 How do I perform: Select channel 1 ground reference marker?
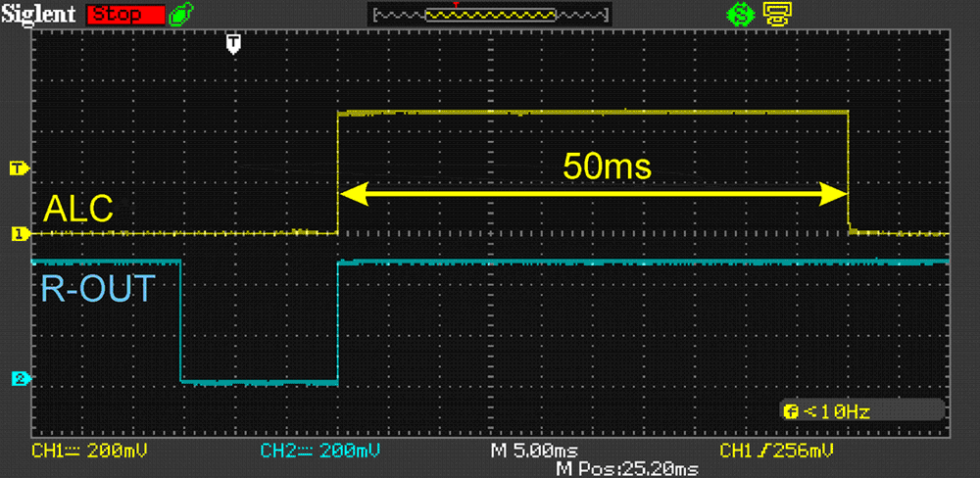(17, 233)
